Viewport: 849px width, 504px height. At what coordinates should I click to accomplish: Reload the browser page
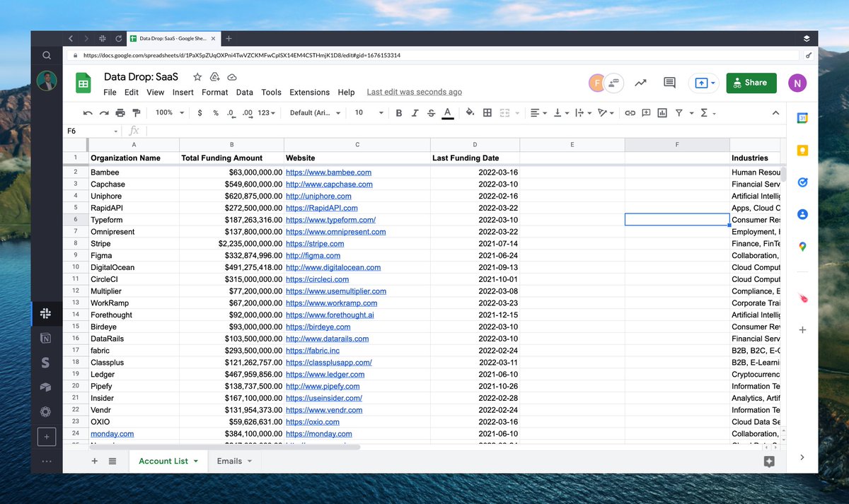click(x=118, y=38)
